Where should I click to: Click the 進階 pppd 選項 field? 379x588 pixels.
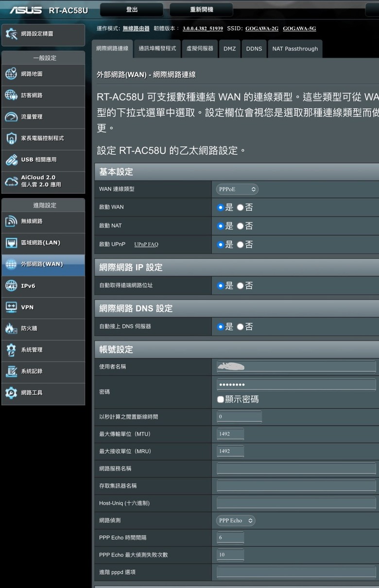tap(296, 572)
